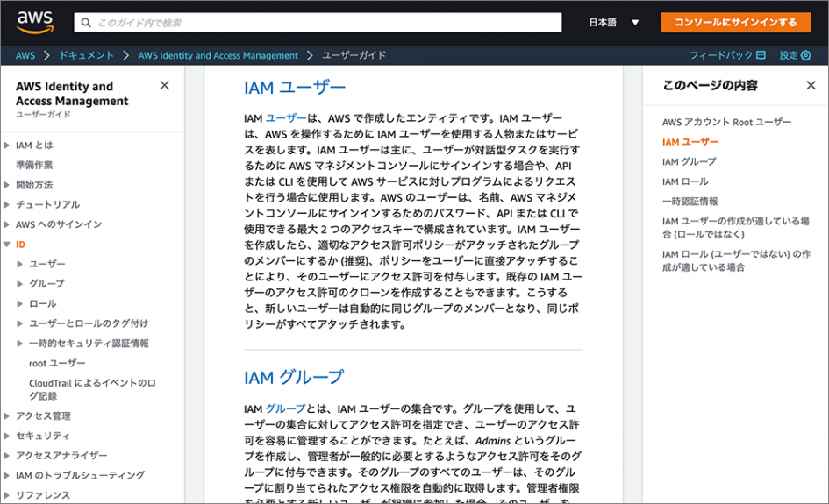Focus the guide search field
This screenshot has height=504, width=829.
(x=318, y=23)
